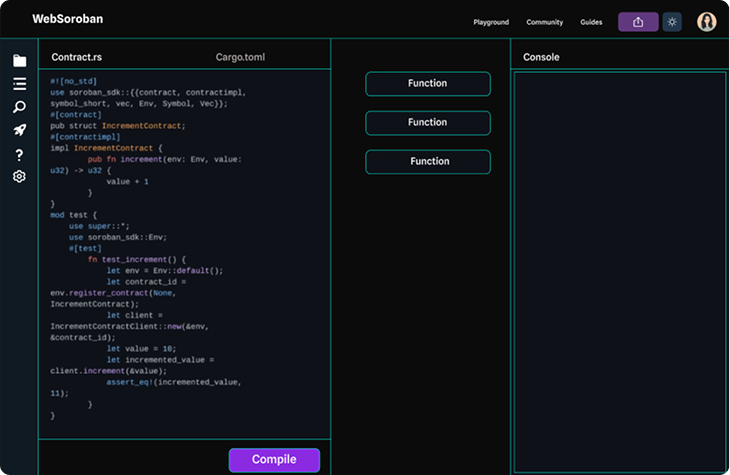Toggle light/dark theme with sun button
This screenshot has width=730, height=475.
672,22
